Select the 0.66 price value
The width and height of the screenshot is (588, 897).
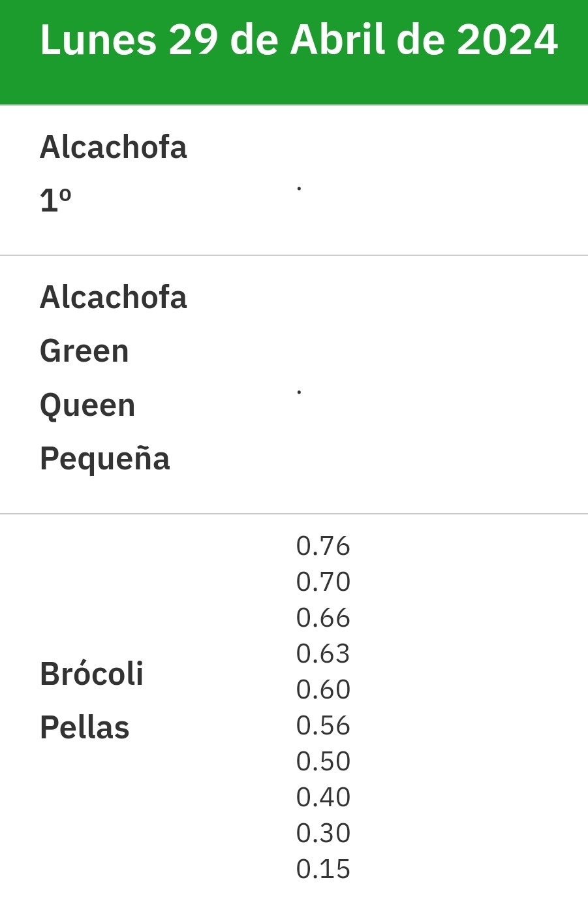click(x=323, y=618)
